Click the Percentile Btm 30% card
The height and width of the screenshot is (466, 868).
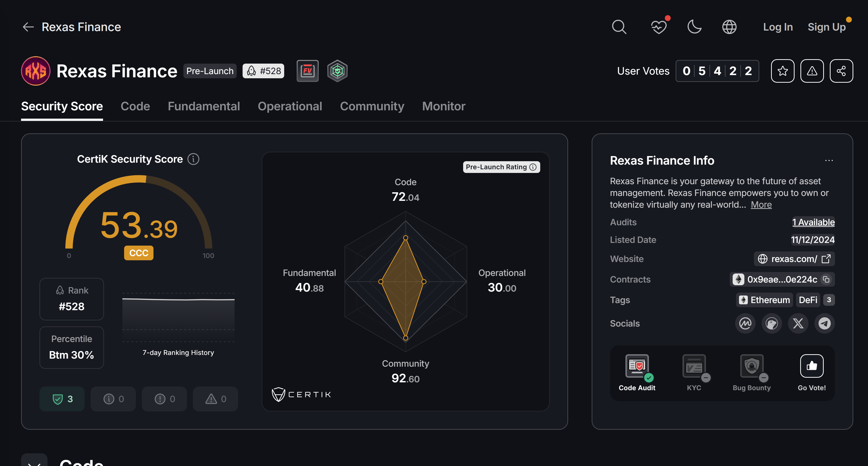tap(71, 347)
